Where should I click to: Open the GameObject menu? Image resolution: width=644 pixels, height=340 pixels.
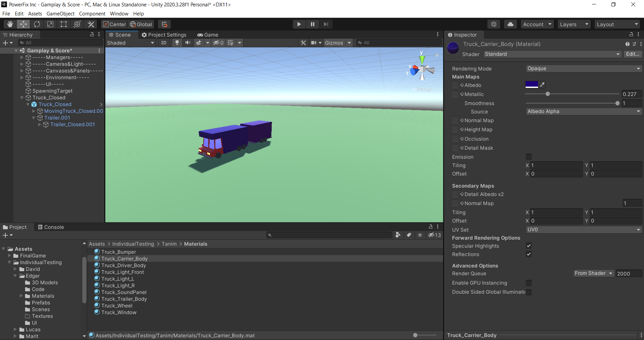(60, 14)
